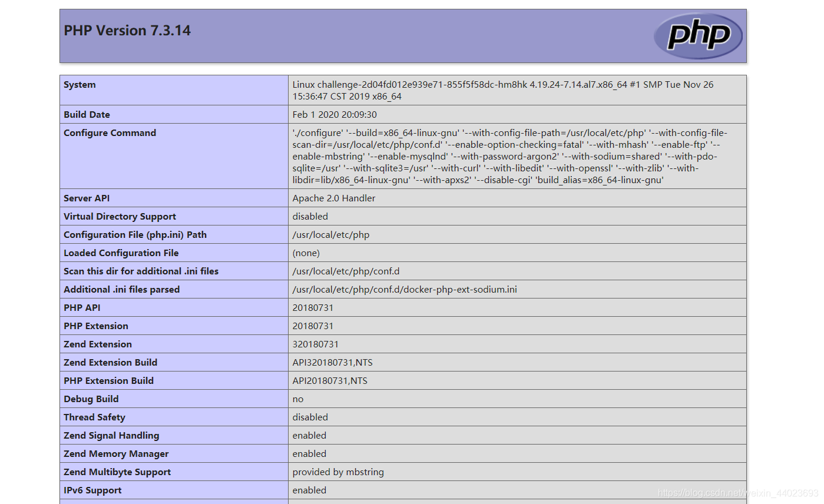Select the Zend Signal Handling enabled value
824x504 pixels.
pyautogui.click(x=309, y=436)
